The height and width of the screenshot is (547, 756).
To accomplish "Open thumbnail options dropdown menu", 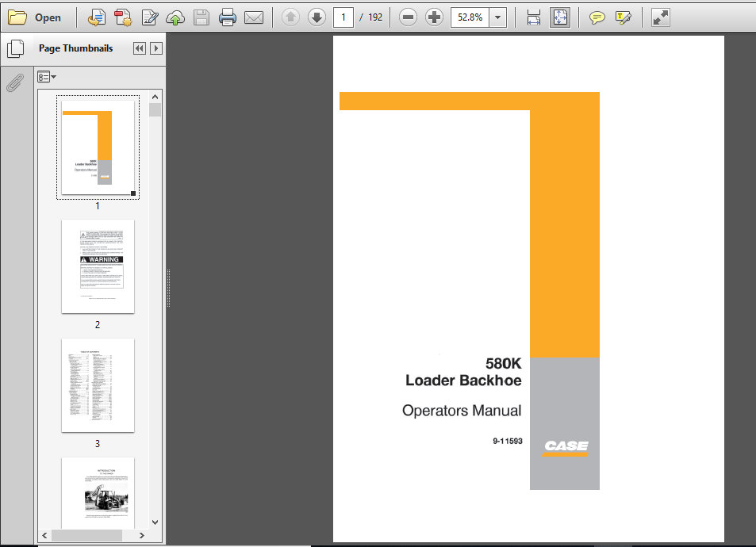I will (46, 77).
